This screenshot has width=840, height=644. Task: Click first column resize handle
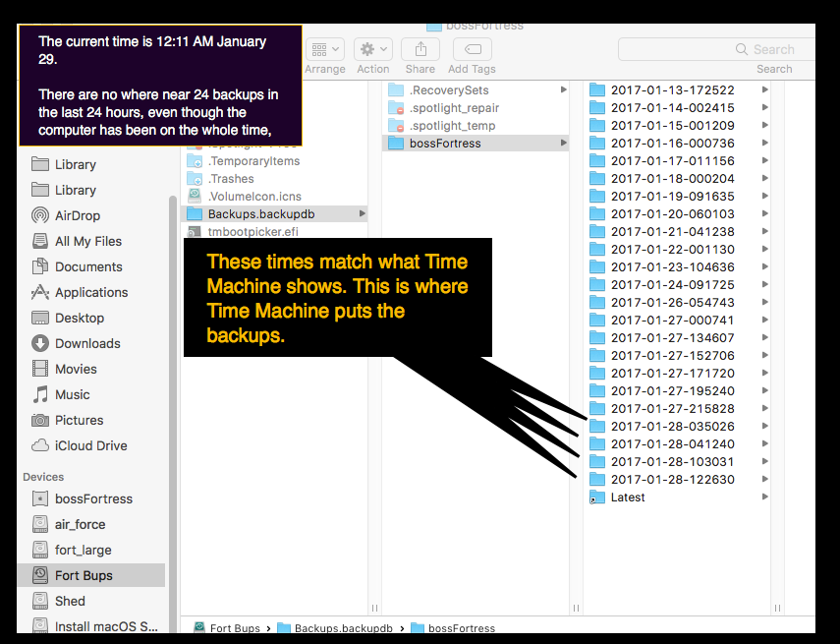pyautogui.click(x=374, y=608)
